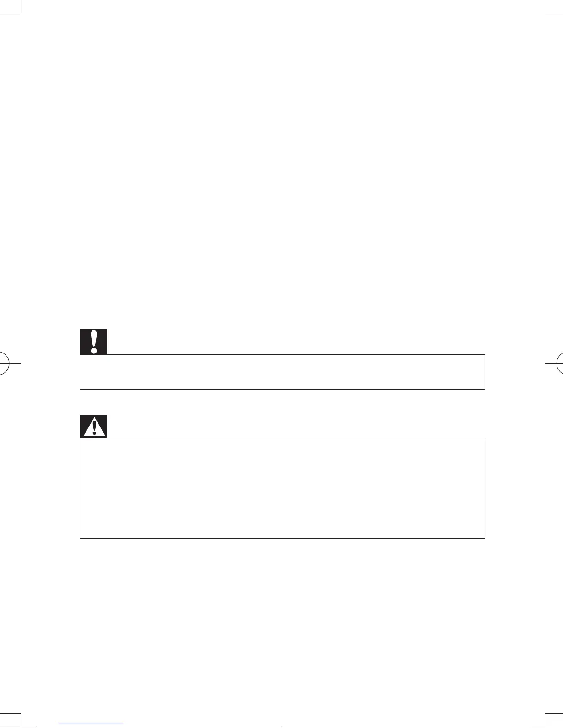Click inside the large empty warning box
The height and width of the screenshot is (728, 563).
tap(282, 488)
